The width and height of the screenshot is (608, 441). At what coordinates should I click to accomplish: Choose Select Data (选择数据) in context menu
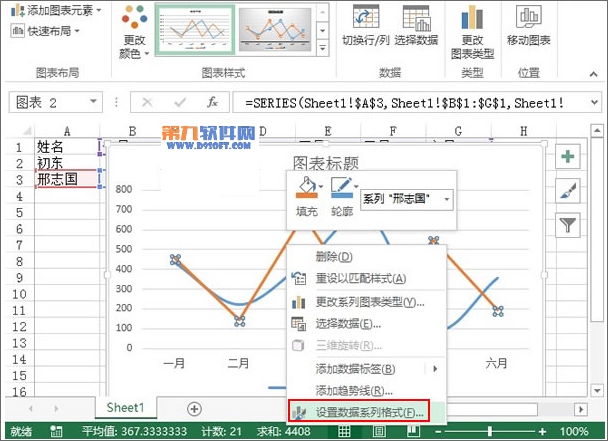(367, 323)
